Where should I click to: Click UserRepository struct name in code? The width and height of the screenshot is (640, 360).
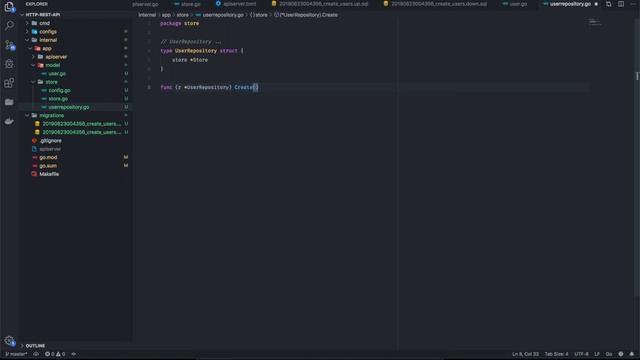tap(196, 51)
